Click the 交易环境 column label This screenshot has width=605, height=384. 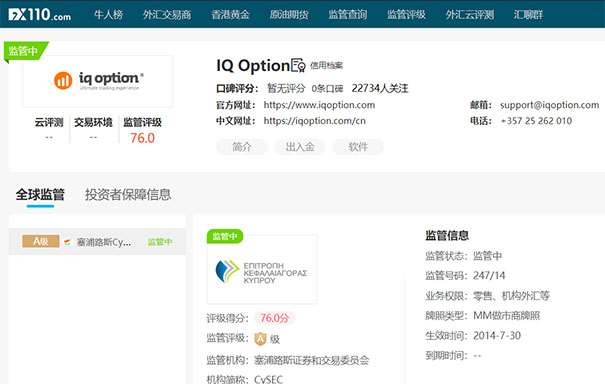[93, 122]
